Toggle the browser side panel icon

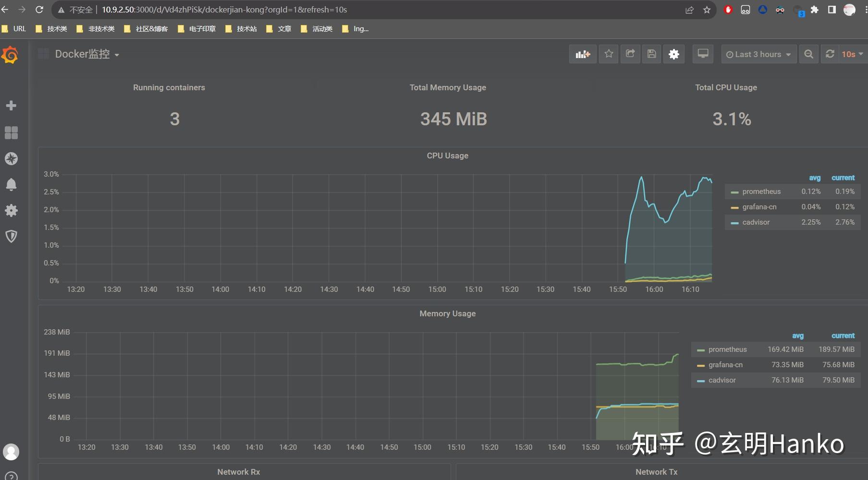pyautogui.click(x=832, y=10)
